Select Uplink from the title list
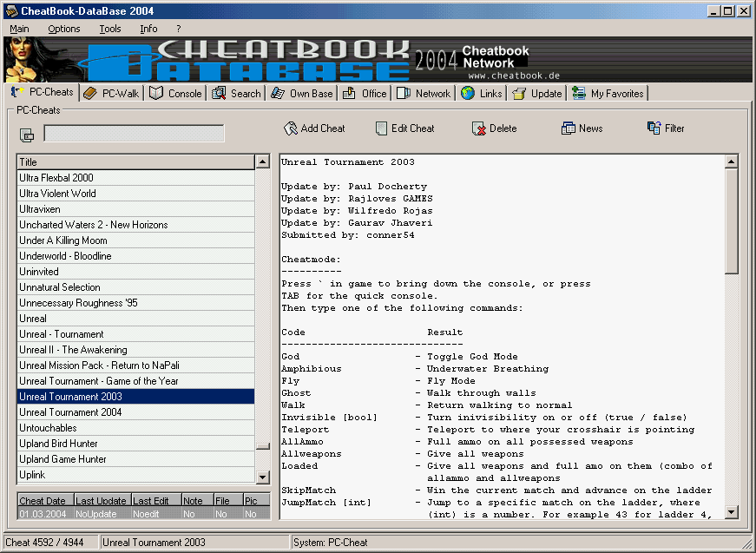Viewport: 756px width, 553px height. [x=32, y=475]
